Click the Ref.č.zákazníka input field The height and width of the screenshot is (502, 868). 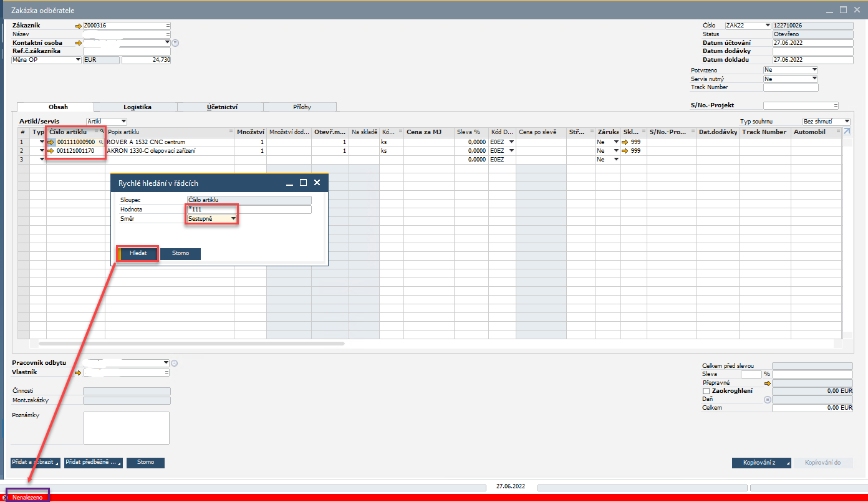point(127,51)
